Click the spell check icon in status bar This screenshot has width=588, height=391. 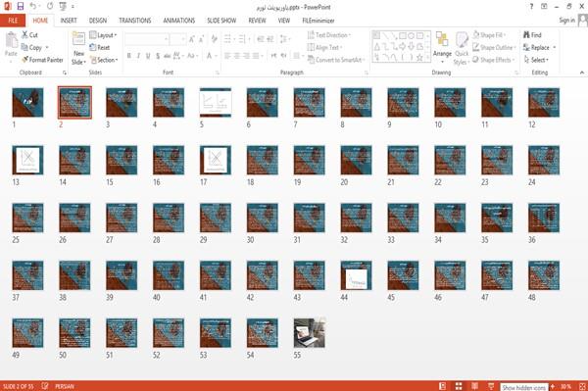45,386
